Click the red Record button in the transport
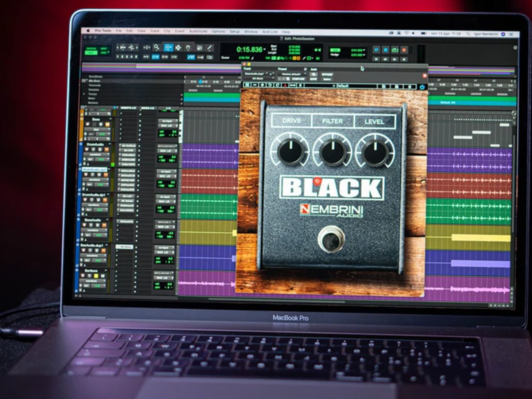532x399 pixels. point(404,50)
